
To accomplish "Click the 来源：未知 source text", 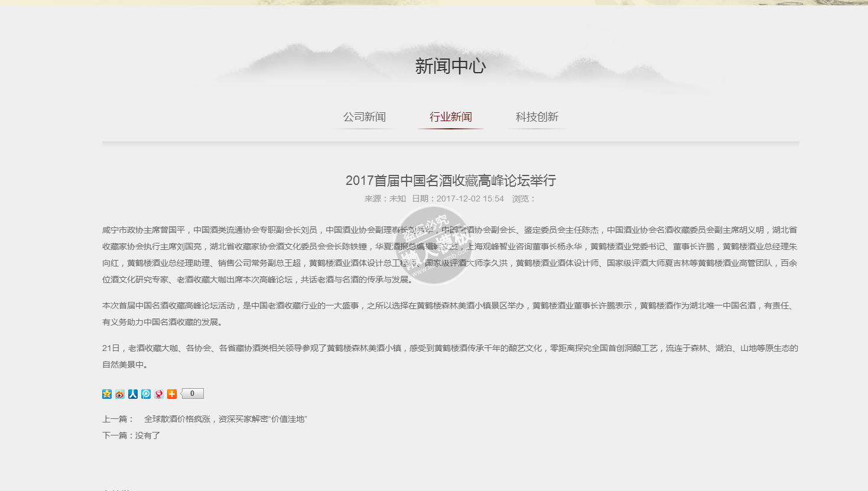I will click(x=385, y=199).
